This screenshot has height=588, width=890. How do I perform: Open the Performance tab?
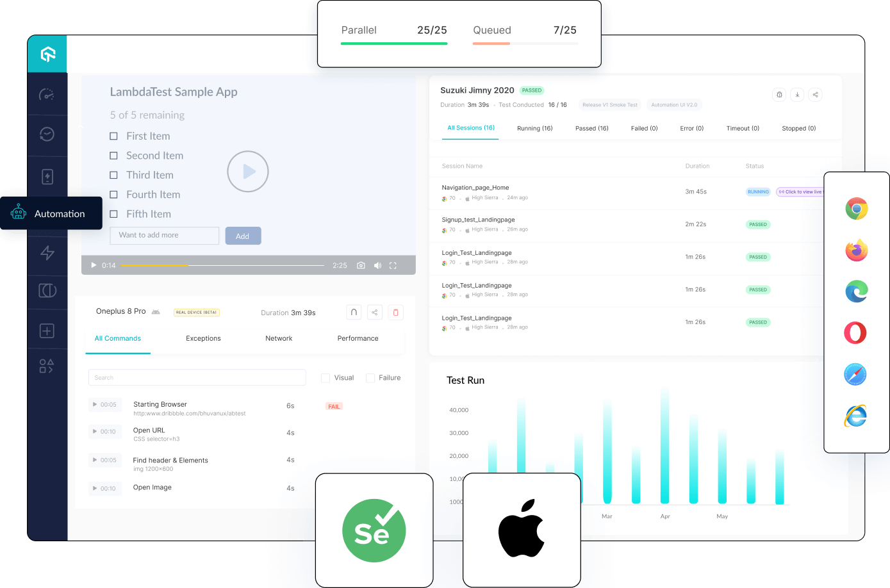pos(358,338)
